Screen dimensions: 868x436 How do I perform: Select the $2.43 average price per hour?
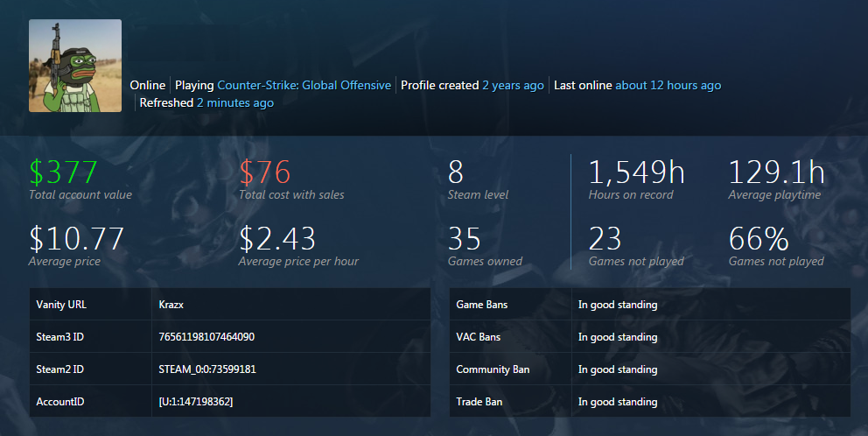pos(277,239)
